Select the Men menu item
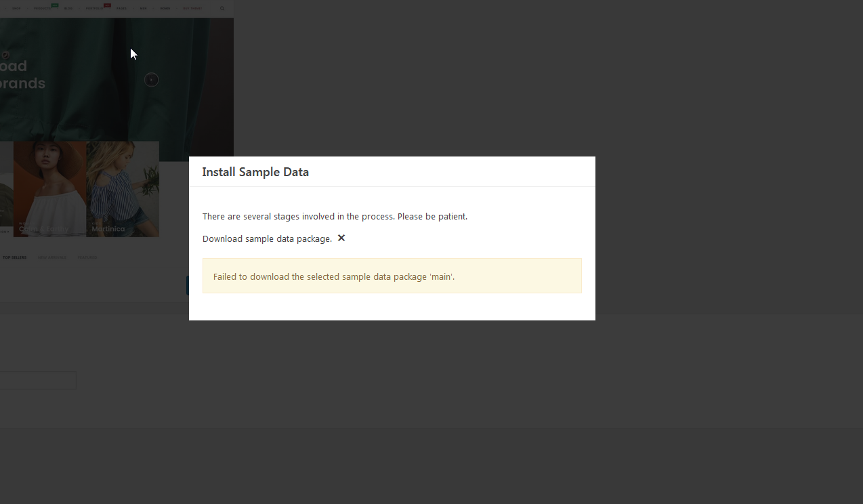Viewport: 863px width, 504px height. pyautogui.click(x=143, y=9)
